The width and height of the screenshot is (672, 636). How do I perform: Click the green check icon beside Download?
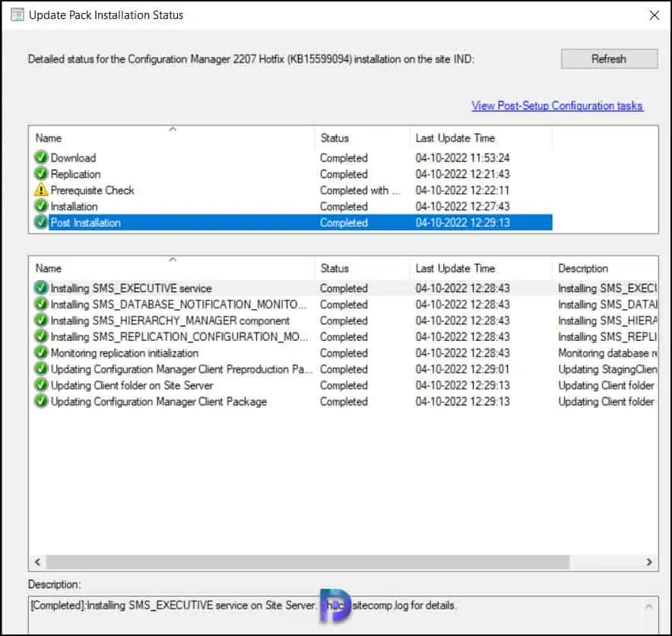(41, 157)
